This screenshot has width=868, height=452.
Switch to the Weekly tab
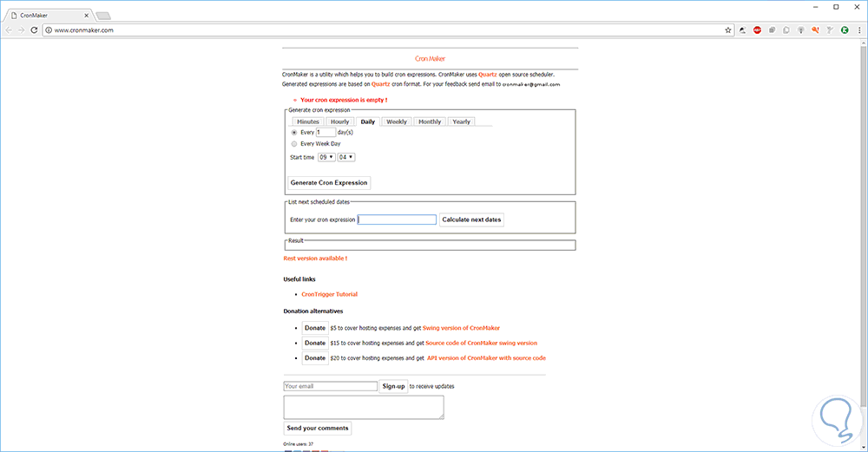397,121
